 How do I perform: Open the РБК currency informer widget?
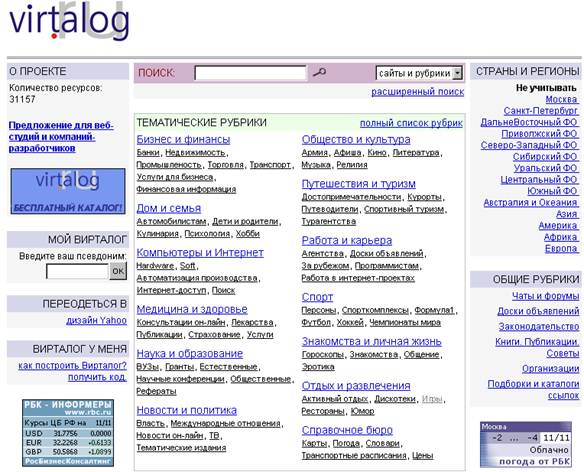(68, 433)
